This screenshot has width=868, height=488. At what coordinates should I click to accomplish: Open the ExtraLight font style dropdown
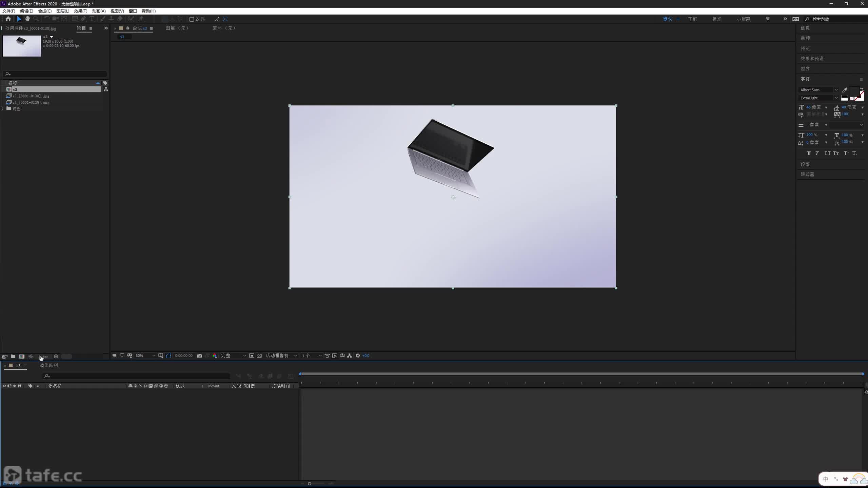pos(818,98)
